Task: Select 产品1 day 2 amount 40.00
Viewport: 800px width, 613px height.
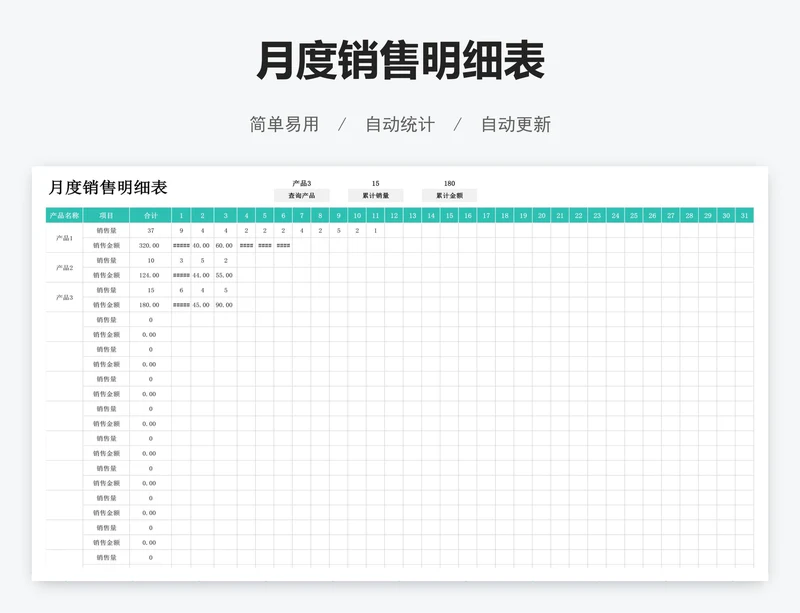Action: tap(203, 245)
